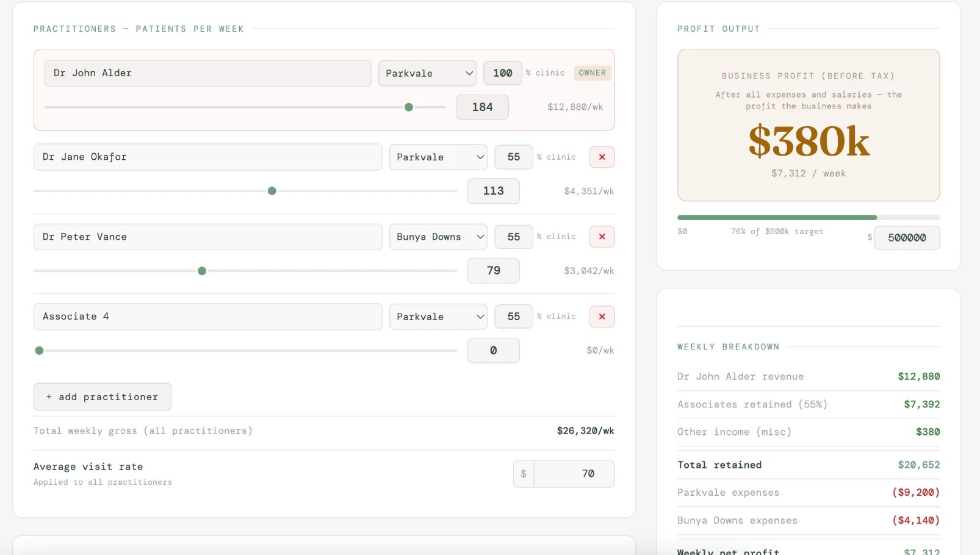Click the 'PRACTITIONERS — PATIENTS PER WEEK' heading
This screenshot has width=980, height=555.
click(139, 29)
